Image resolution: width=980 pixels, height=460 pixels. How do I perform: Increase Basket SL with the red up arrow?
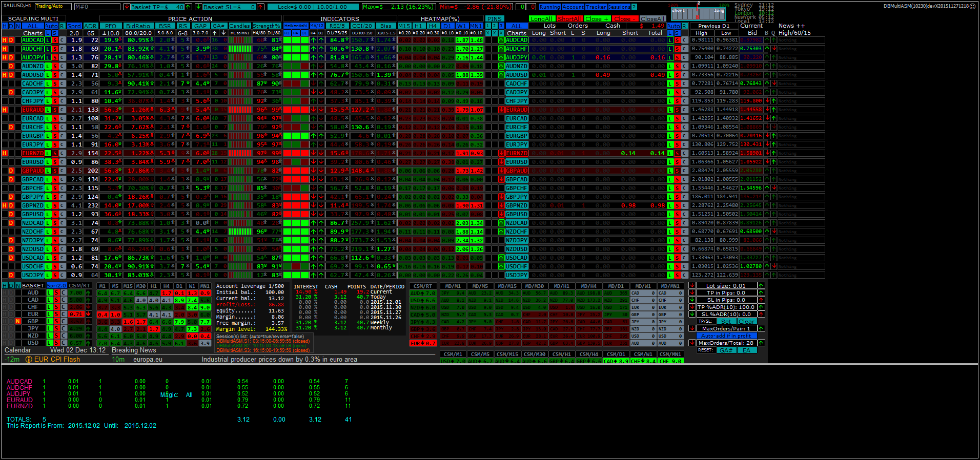coord(260,7)
